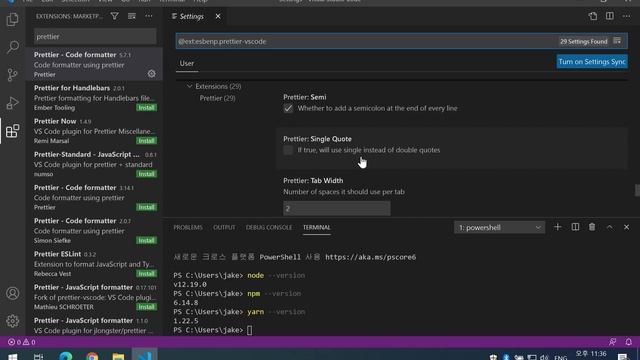Open Windows Start menu
The image size is (640, 360).
pos(12,356)
